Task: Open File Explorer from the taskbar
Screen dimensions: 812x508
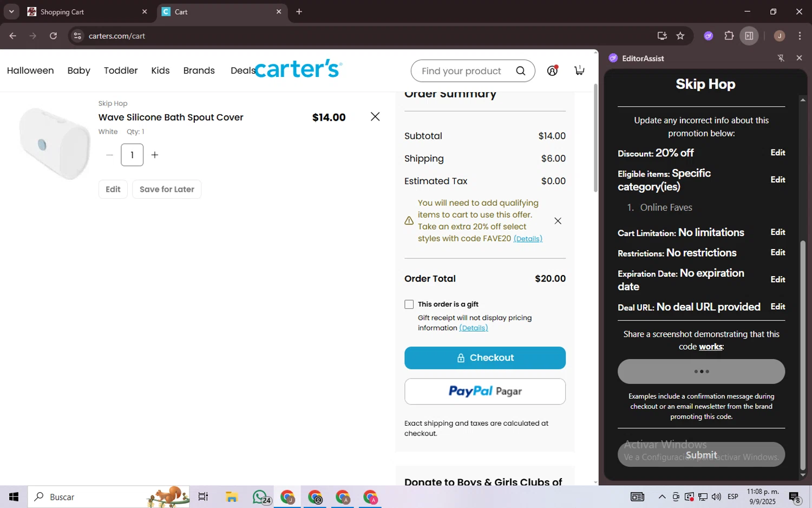Action: pyautogui.click(x=232, y=497)
